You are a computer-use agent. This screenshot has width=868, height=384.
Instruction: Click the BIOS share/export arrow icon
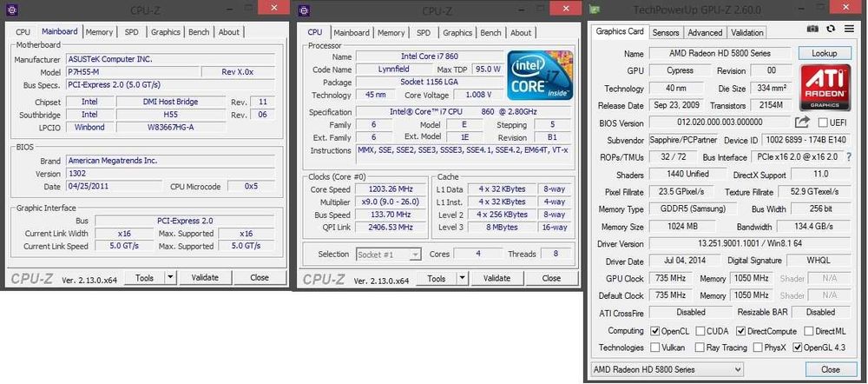pos(802,122)
